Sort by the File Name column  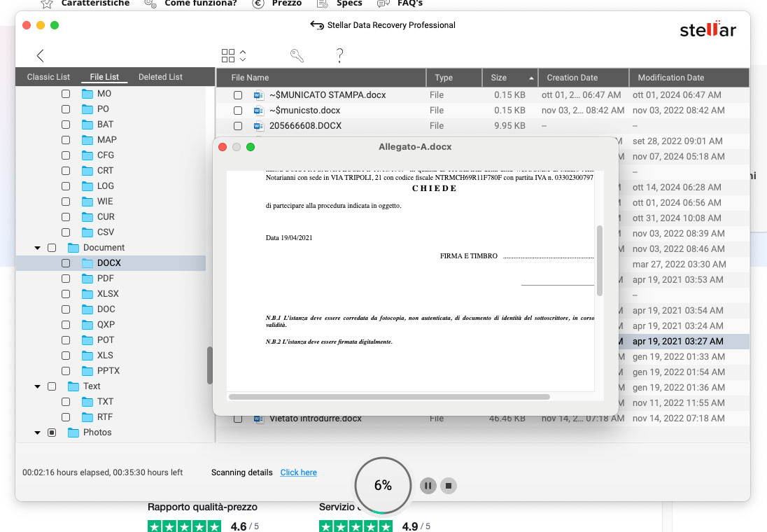click(321, 77)
